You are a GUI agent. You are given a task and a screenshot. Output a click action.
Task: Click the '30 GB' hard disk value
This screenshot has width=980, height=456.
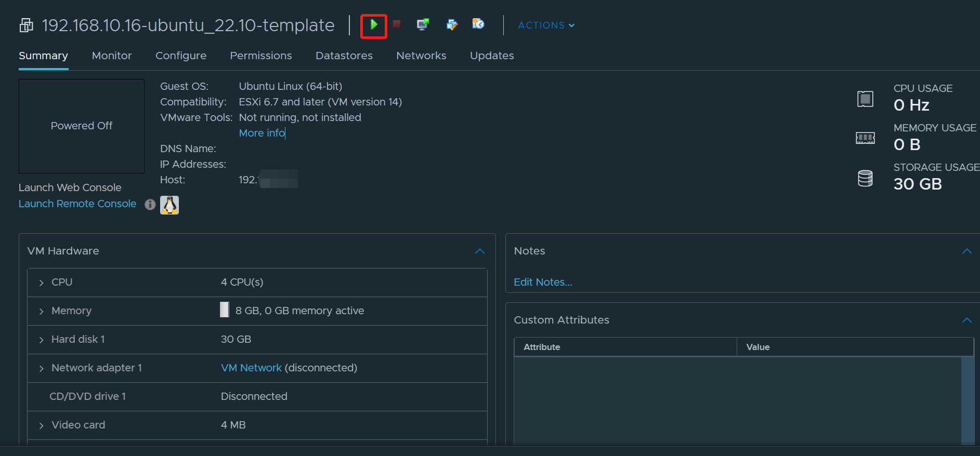[x=236, y=339]
